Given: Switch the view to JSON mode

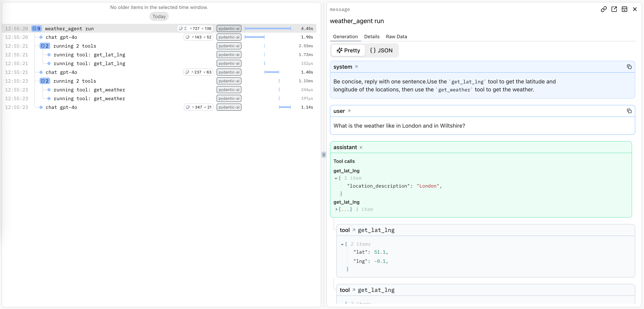Looking at the screenshot, I should pos(382,50).
